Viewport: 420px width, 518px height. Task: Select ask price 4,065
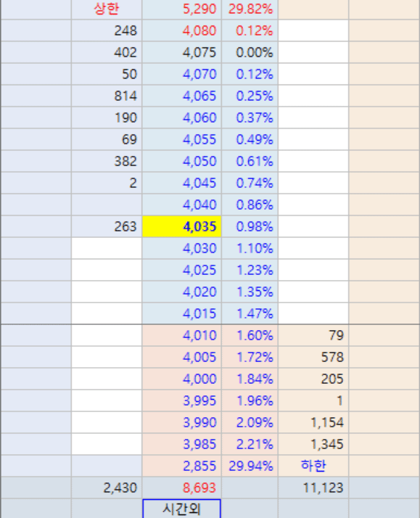[199, 96]
